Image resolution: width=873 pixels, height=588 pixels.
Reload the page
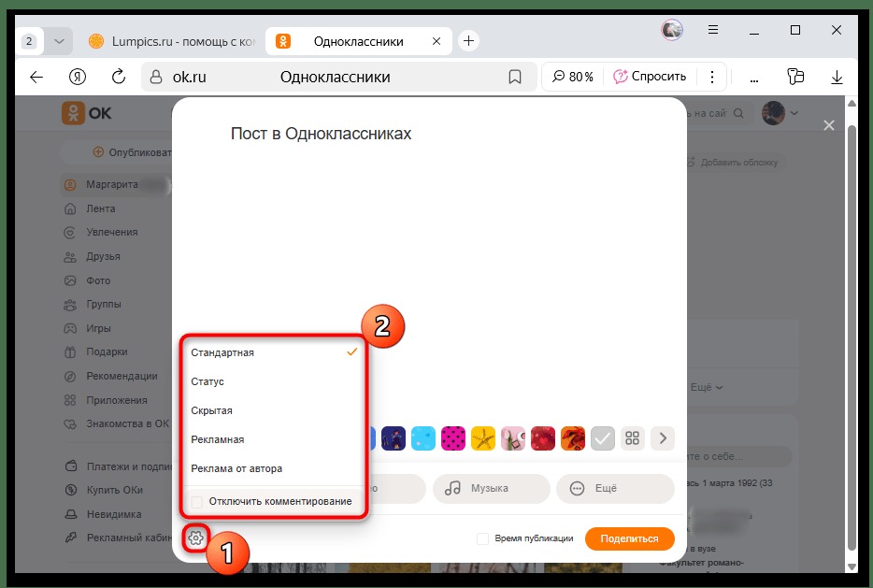coord(119,77)
